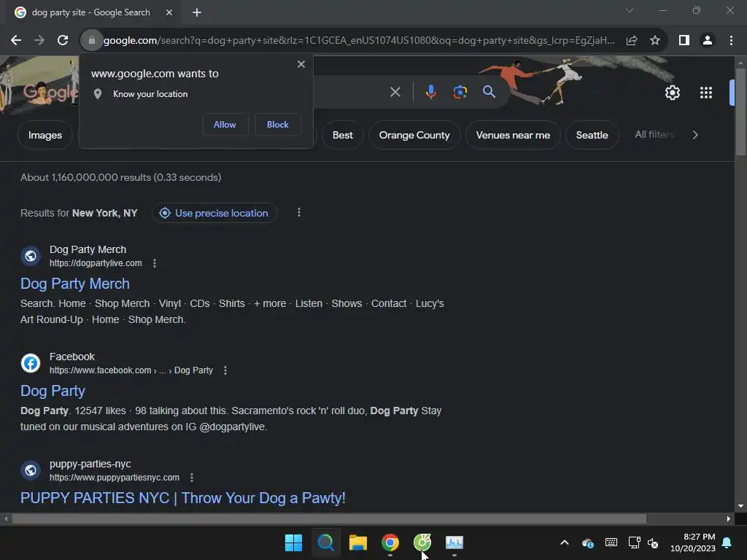Image resolution: width=747 pixels, height=560 pixels.
Task: Click the address bar URL
Action: point(359,41)
